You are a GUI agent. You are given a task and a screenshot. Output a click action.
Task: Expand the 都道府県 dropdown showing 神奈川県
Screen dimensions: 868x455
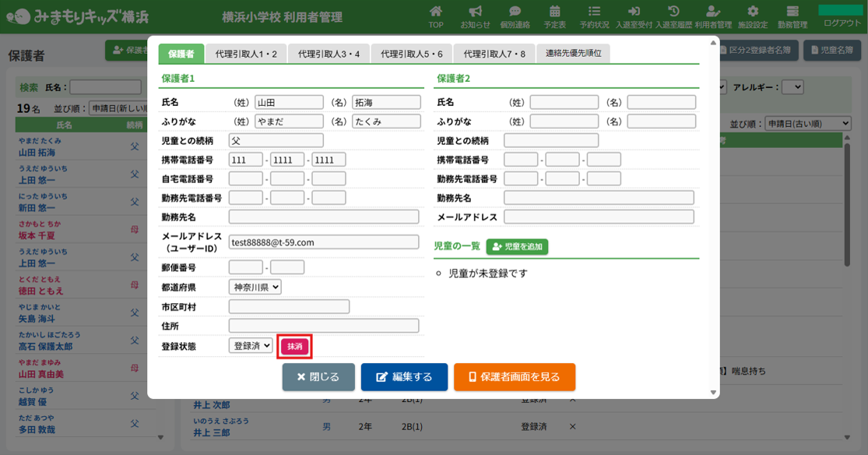(x=255, y=287)
